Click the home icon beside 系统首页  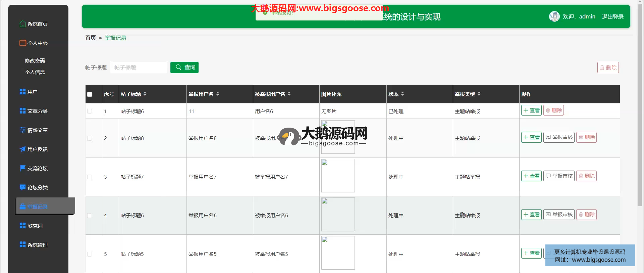(22, 24)
